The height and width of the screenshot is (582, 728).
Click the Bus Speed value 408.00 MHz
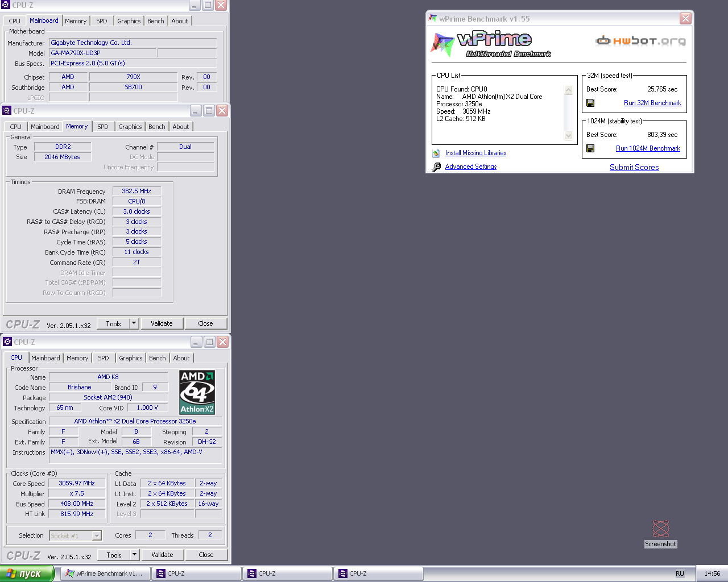[77, 504]
